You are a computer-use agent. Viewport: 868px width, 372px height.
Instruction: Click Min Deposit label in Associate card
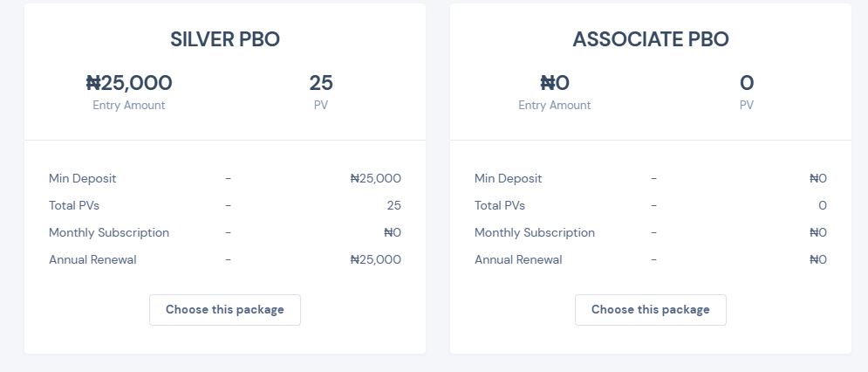tap(509, 178)
